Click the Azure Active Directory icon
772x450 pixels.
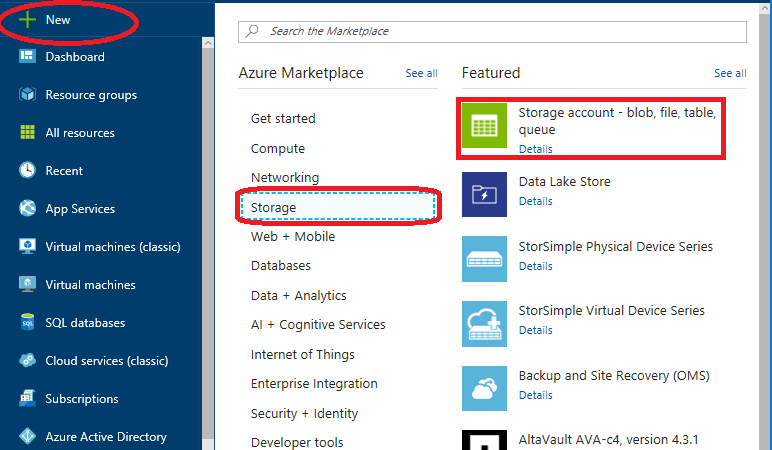(x=27, y=436)
